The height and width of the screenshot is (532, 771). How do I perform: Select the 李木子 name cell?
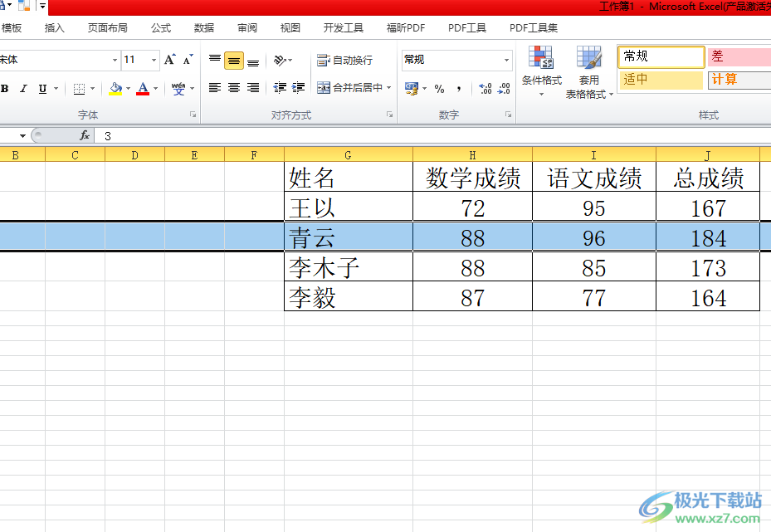pyautogui.click(x=349, y=268)
